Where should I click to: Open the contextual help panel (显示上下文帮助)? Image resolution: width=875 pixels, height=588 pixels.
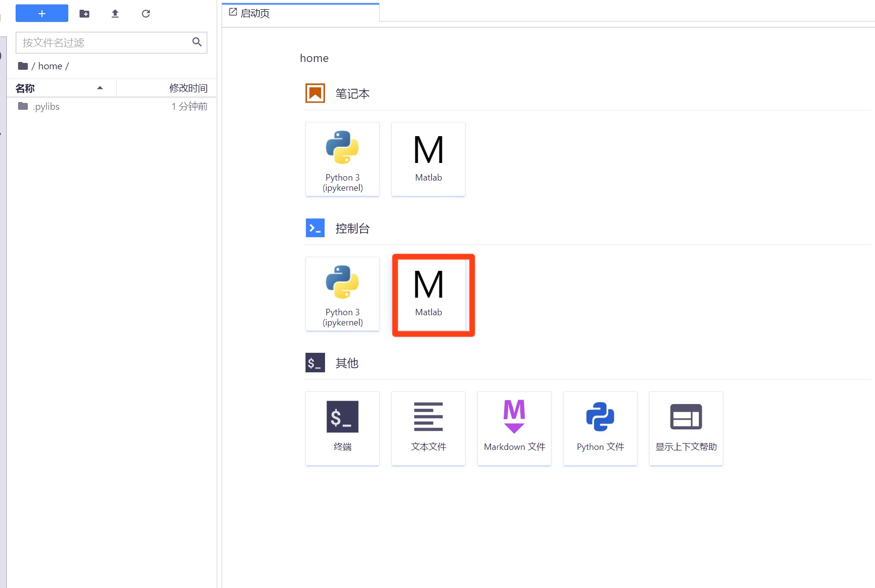pyautogui.click(x=686, y=428)
